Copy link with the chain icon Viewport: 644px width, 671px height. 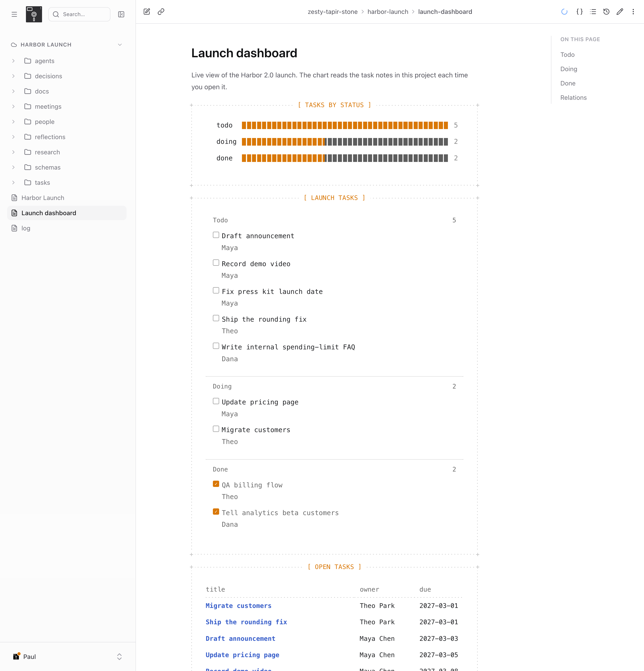(x=161, y=12)
